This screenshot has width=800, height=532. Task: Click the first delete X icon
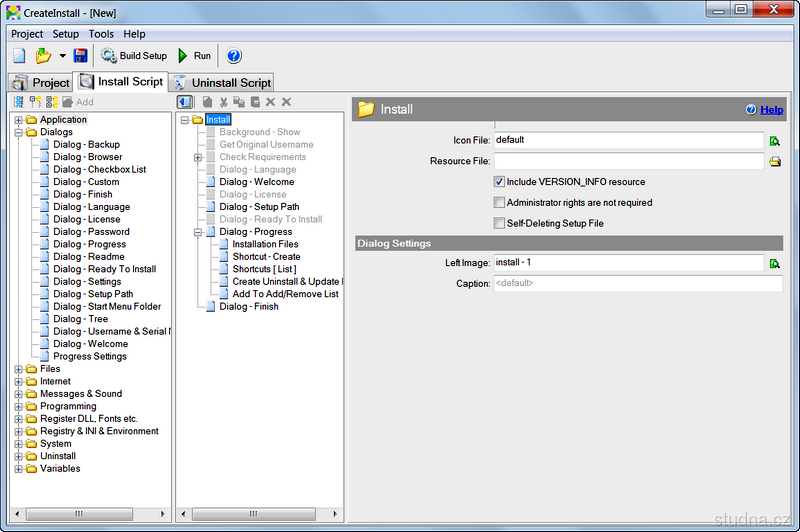(270, 102)
